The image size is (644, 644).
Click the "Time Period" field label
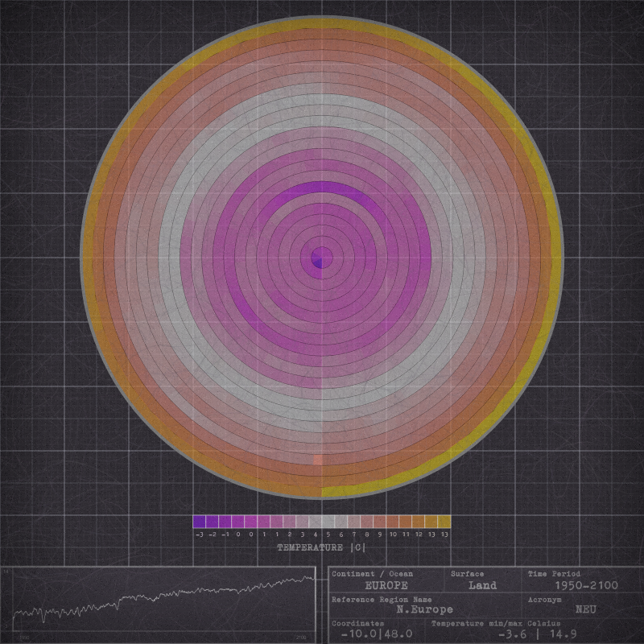(554, 574)
